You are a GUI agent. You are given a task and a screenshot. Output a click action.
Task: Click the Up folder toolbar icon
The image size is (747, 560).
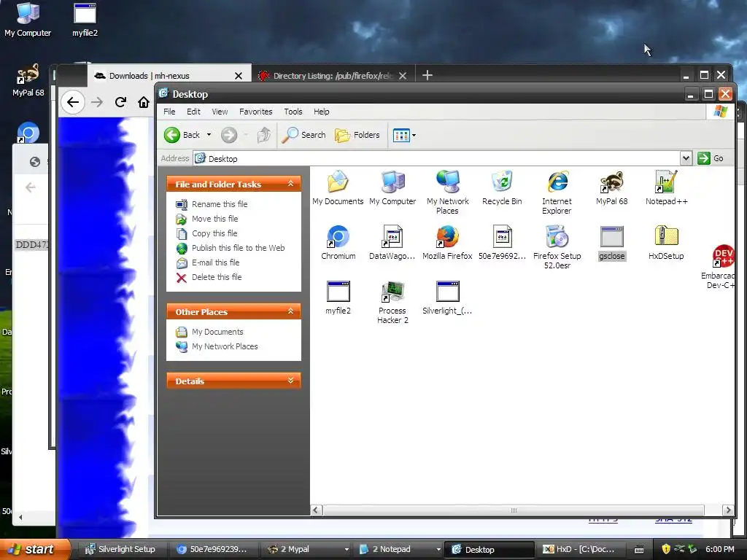pyautogui.click(x=264, y=135)
